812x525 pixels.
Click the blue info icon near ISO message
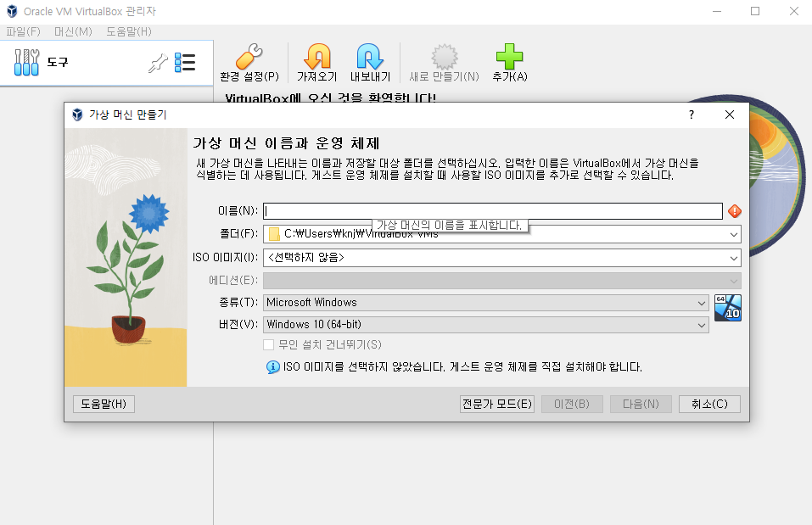(273, 367)
